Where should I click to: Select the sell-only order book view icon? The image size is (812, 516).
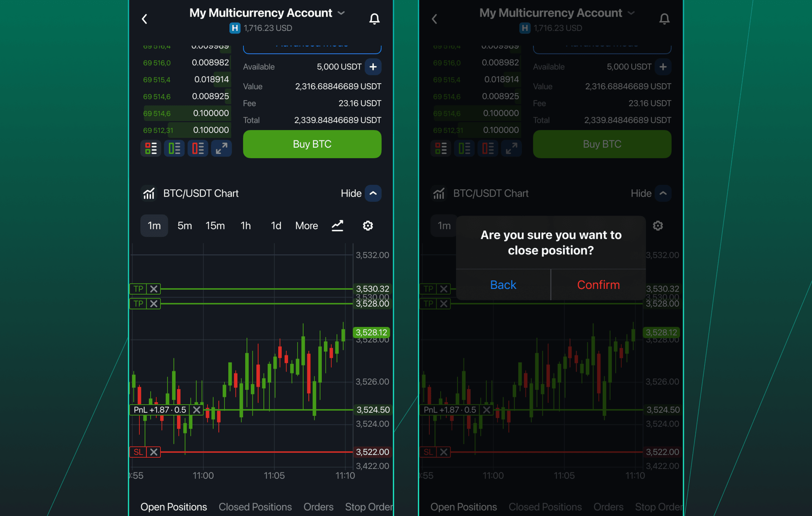198,148
